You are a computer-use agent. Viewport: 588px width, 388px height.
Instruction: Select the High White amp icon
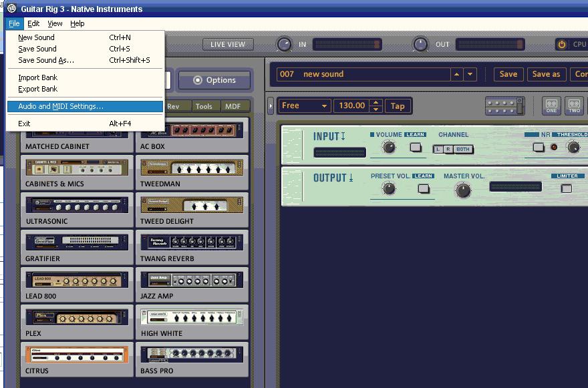[192, 317]
